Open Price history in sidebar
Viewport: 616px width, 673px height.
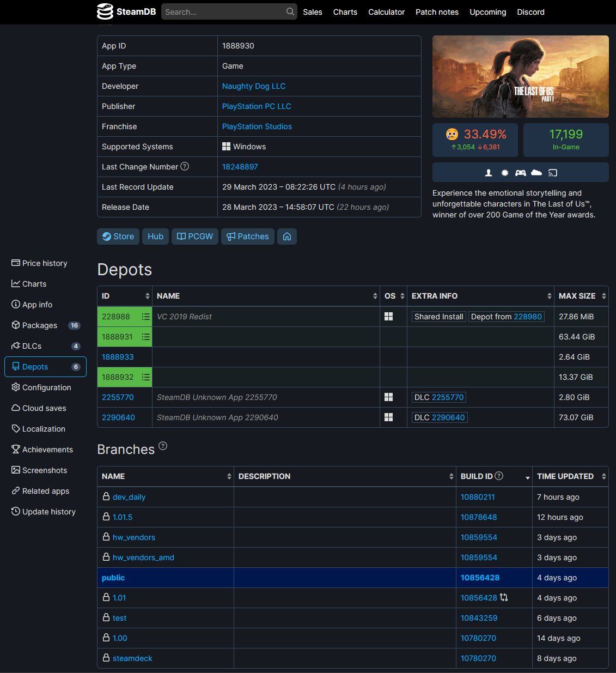click(x=45, y=263)
